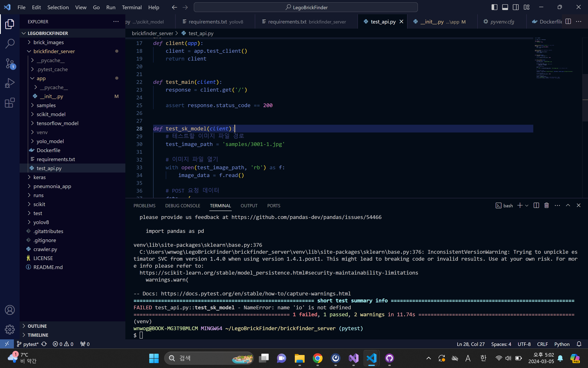Click the Explorer more actions ellipsis

(x=116, y=21)
